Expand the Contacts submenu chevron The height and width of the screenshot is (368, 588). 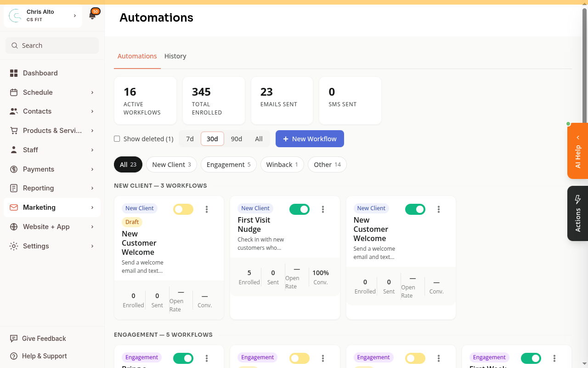click(92, 111)
